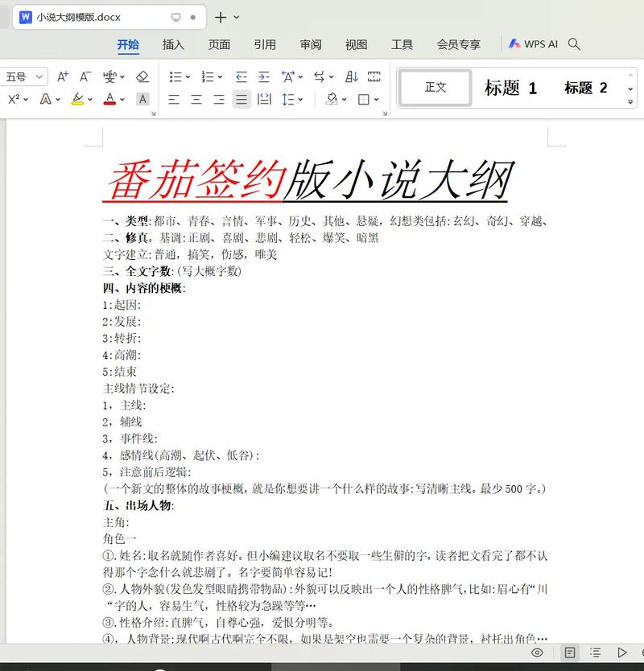Apply the yellow highlight pen
Image resolution: width=644 pixels, height=671 pixels.
77,99
